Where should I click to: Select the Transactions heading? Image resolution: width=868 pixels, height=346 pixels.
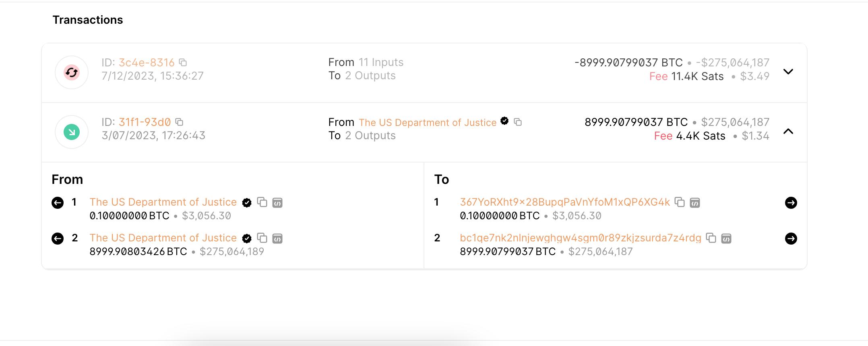click(88, 19)
